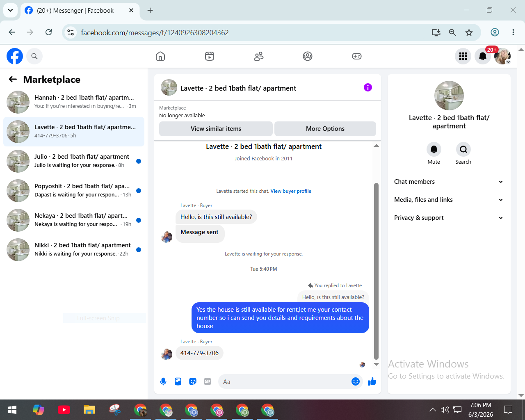Click the chat scrollbar down arrow
Image resolution: width=525 pixels, height=420 pixels.
coord(376,364)
